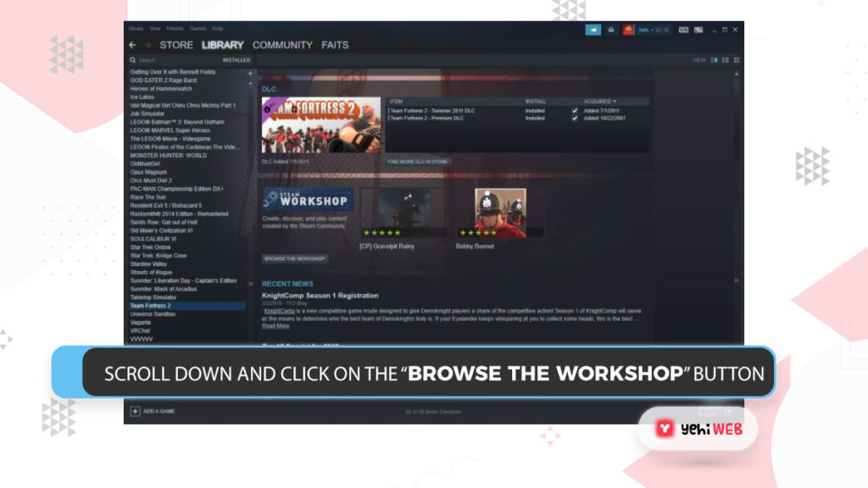This screenshot has width=868, height=488.
Task: Click the plus icon beside Add a Game
Action: click(x=135, y=411)
